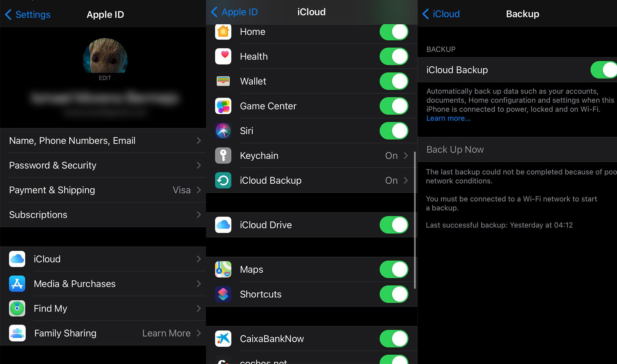
Task: Tap the Groot profile picture
Action: click(x=105, y=56)
